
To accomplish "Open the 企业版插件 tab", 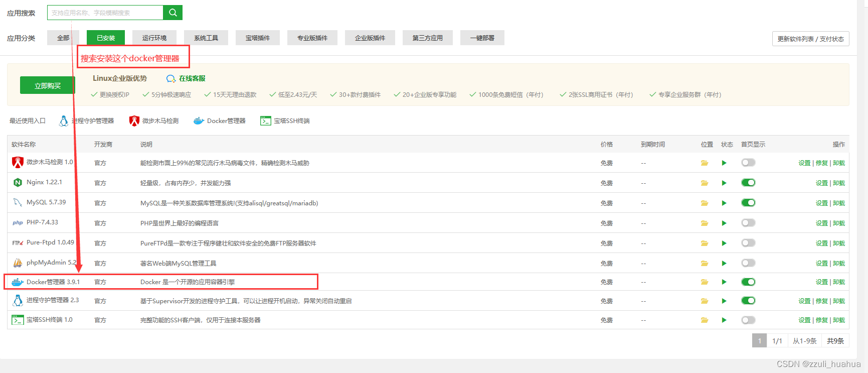I will click(x=370, y=38).
